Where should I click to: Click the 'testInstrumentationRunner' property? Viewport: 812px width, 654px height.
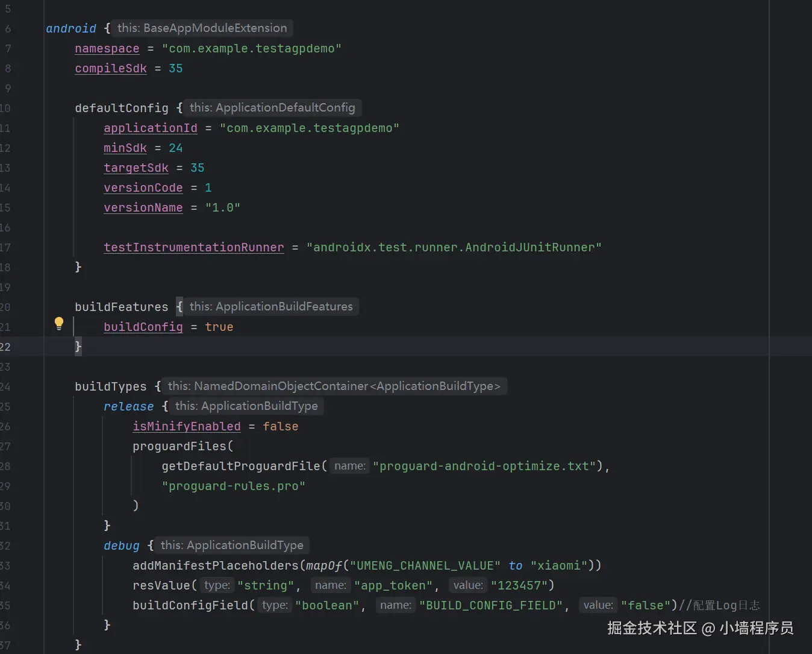point(194,247)
